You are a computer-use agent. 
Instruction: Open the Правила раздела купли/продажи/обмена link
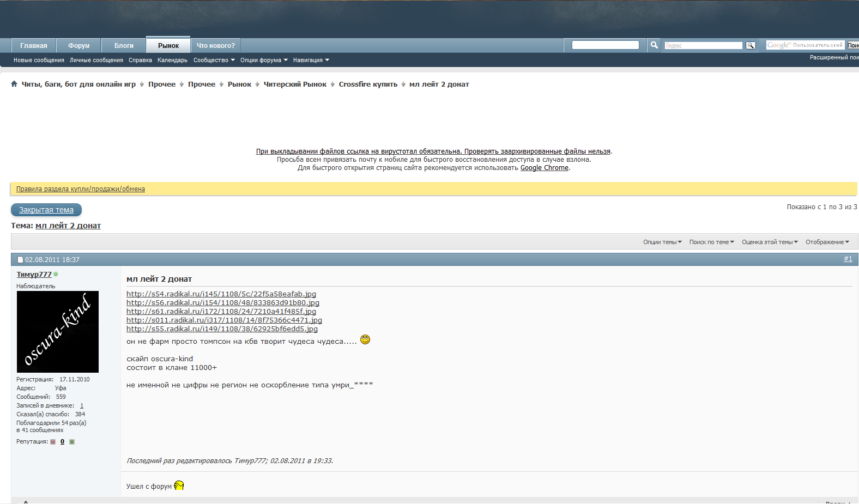[81, 189]
